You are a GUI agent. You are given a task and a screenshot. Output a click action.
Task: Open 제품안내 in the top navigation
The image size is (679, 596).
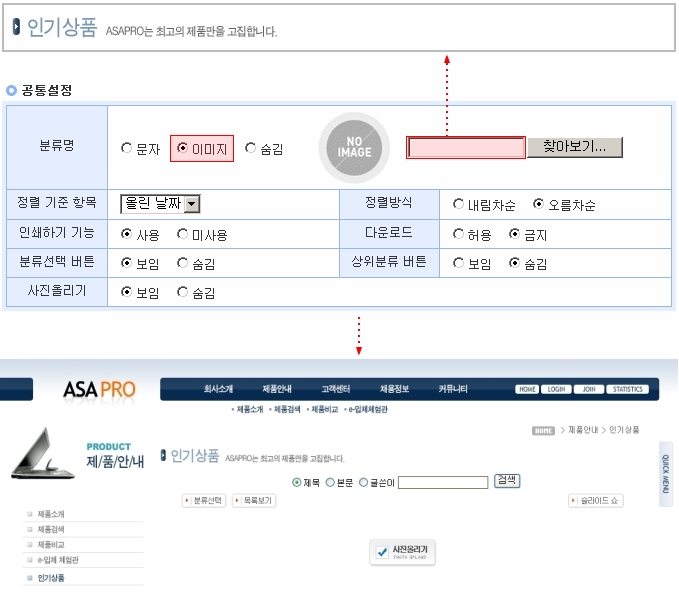coord(277,389)
